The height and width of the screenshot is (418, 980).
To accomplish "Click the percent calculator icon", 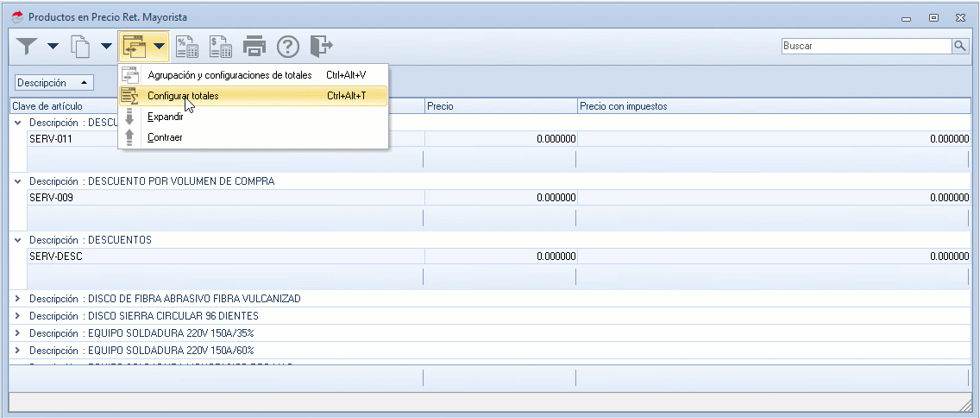I will coord(187,46).
